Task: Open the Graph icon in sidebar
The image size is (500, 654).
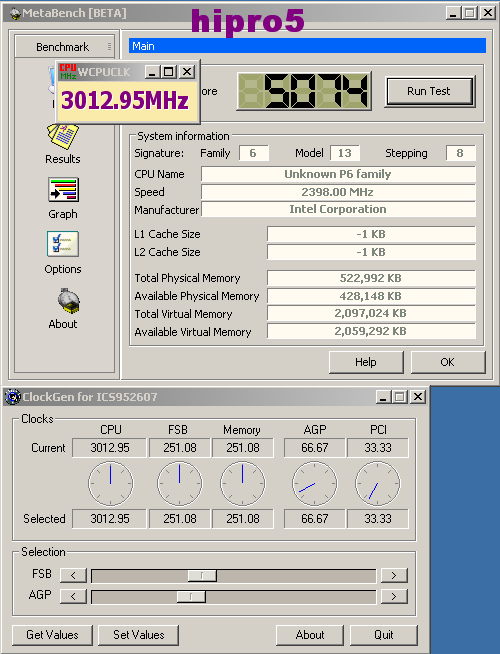Action: click(x=63, y=190)
